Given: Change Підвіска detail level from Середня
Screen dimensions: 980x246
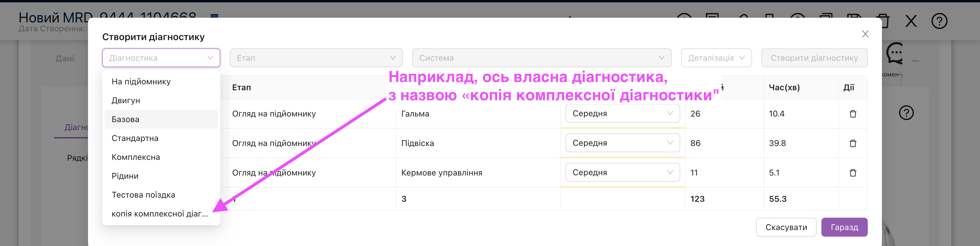Looking at the screenshot, I should [x=622, y=143].
